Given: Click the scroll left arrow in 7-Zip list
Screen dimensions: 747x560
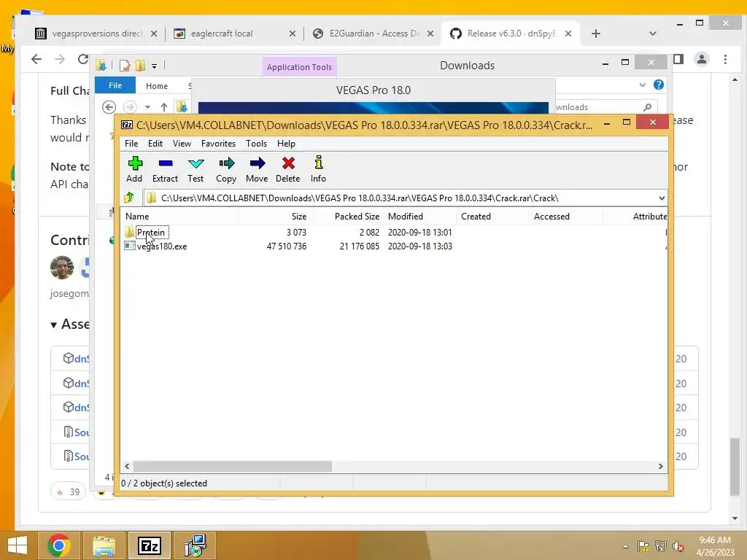Looking at the screenshot, I should (127, 466).
